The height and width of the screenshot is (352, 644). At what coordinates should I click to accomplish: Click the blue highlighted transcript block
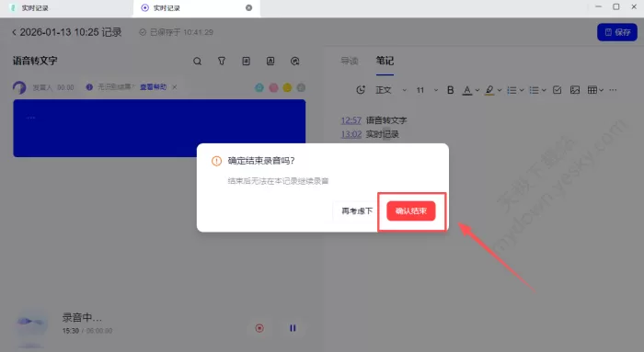coord(159,128)
